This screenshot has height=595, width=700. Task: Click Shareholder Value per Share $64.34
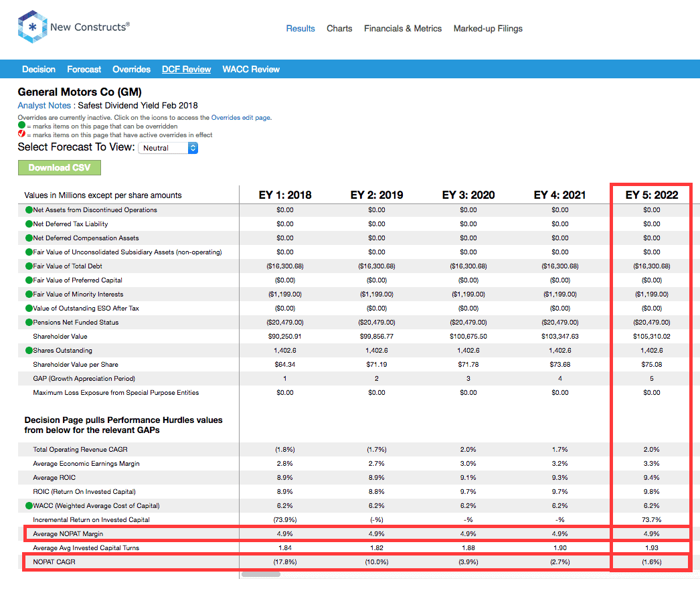pyautogui.click(x=285, y=365)
